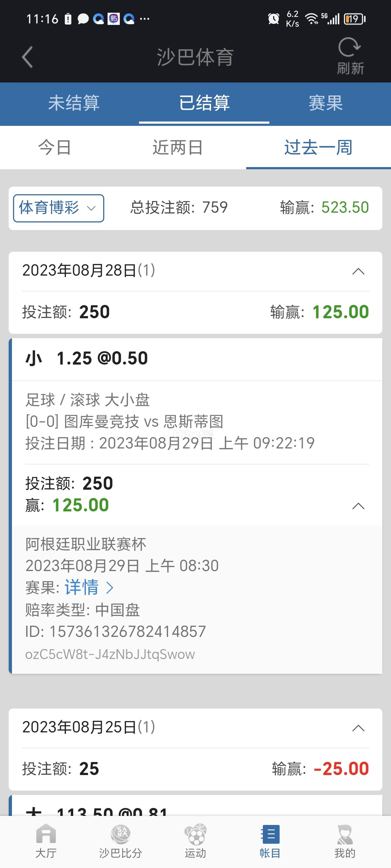Open the 我的 profile icon
Viewport: 391px width, 868px height.
345,841
